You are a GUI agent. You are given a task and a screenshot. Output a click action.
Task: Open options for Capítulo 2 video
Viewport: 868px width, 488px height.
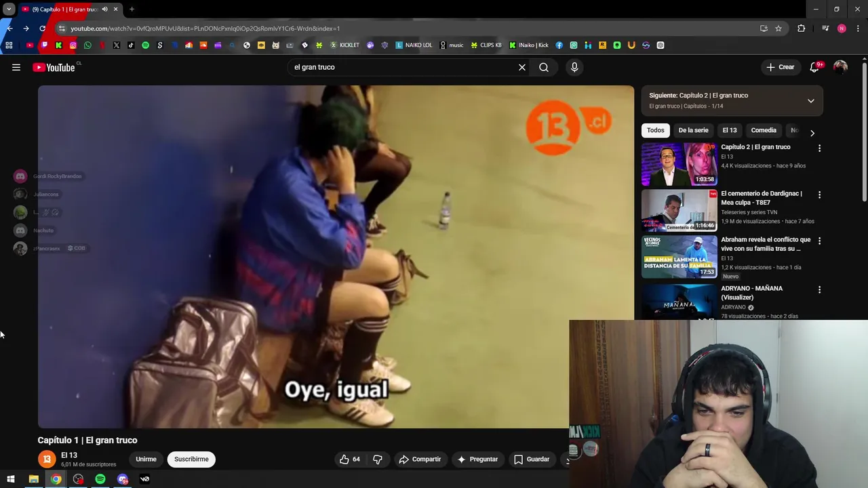pyautogui.click(x=819, y=148)
